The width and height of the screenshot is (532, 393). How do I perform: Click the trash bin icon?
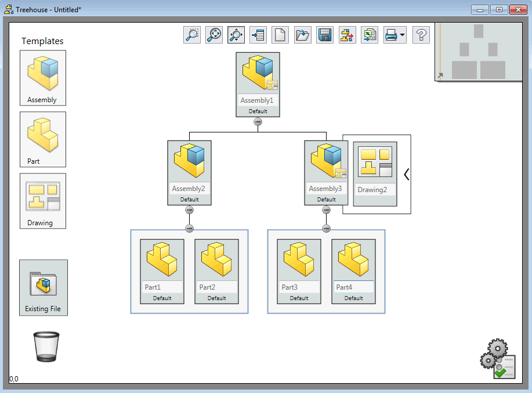click(46, 347)
